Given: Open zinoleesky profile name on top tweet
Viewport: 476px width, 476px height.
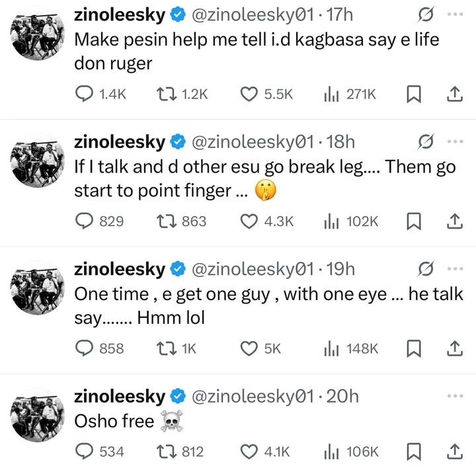Looking at the screenshot, I should pyautogui.click(x=119, y=15).
